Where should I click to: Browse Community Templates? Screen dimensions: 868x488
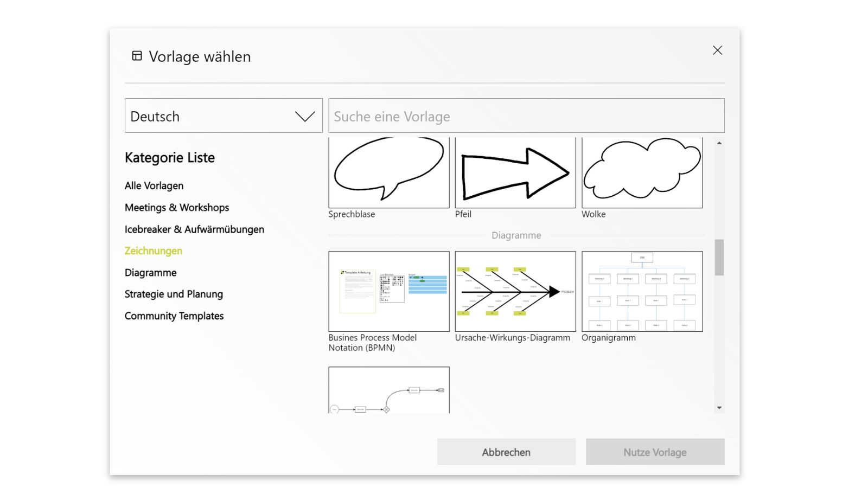174,316
